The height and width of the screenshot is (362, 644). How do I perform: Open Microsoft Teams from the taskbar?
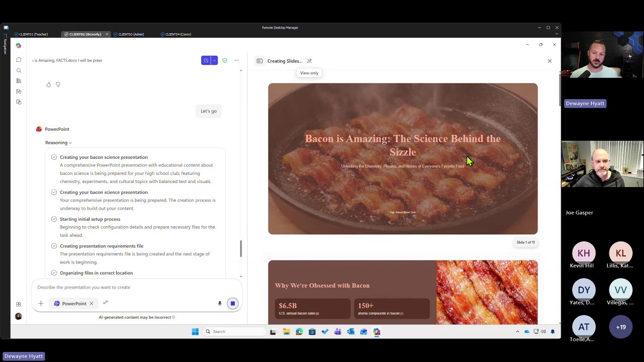pos(338,332)
